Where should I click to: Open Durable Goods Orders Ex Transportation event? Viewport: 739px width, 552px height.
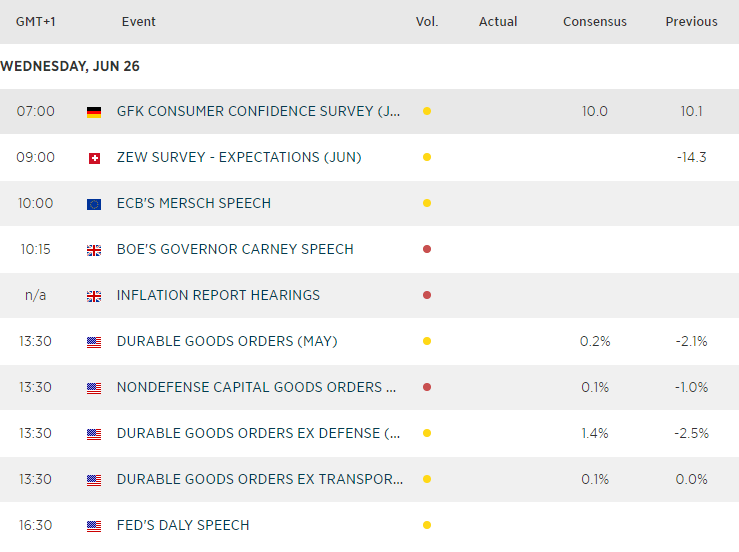point(260,479)
